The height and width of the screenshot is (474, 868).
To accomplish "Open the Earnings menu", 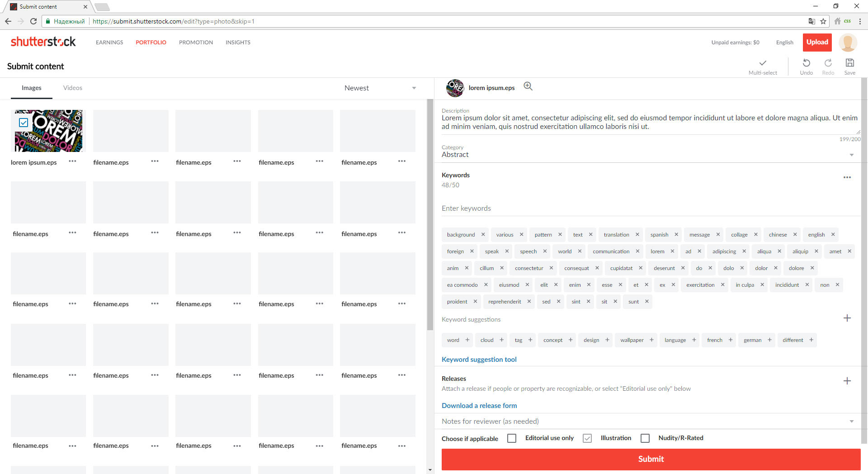I will click(109, 43).
